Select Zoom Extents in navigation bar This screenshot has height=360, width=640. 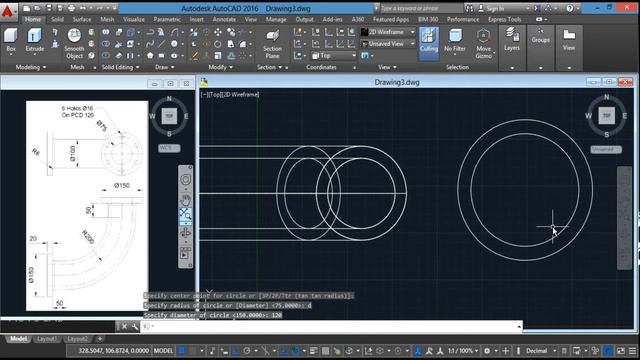point(185,214)
